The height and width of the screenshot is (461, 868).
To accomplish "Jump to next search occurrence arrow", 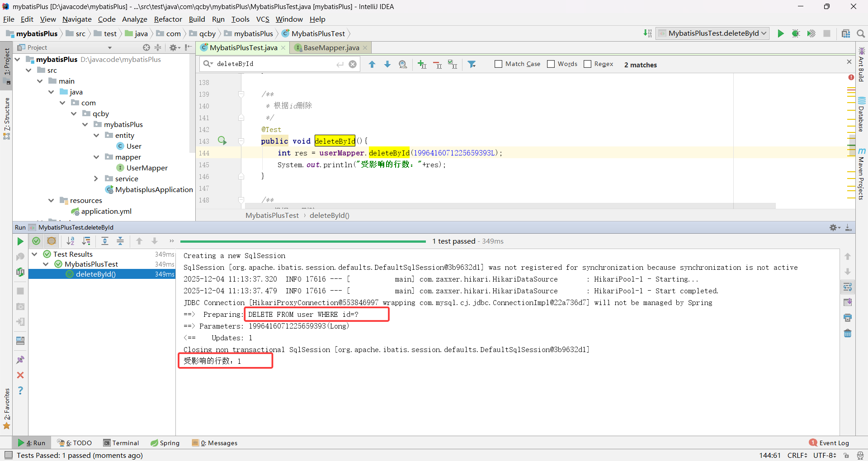I will coord(387,64).
